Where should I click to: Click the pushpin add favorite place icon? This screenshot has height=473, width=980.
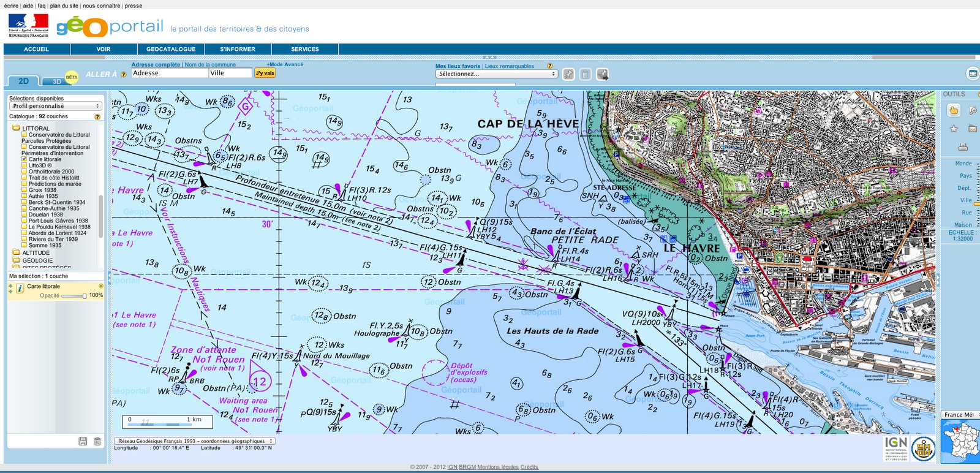pos(569,74)
